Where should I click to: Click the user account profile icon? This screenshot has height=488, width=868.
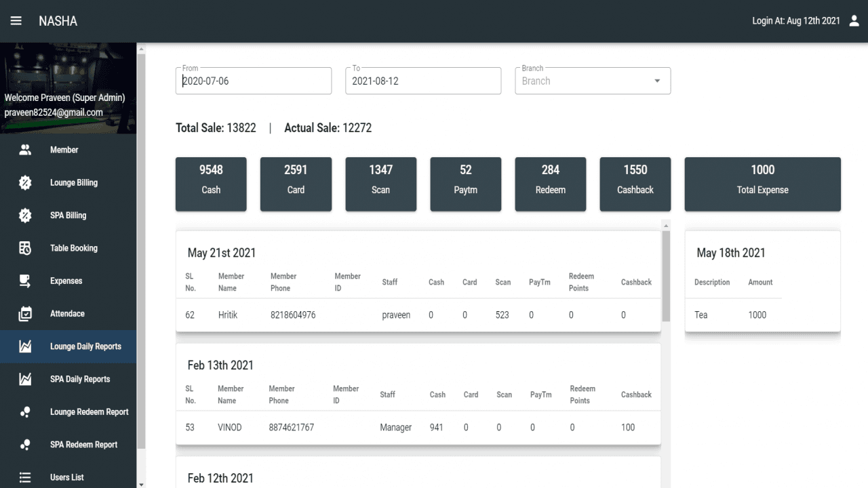pyautogui.click(x=854, y=21)
